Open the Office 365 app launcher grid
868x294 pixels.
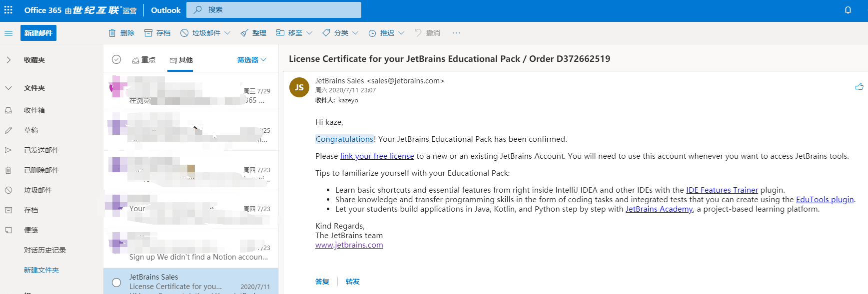tap(8, 10)
